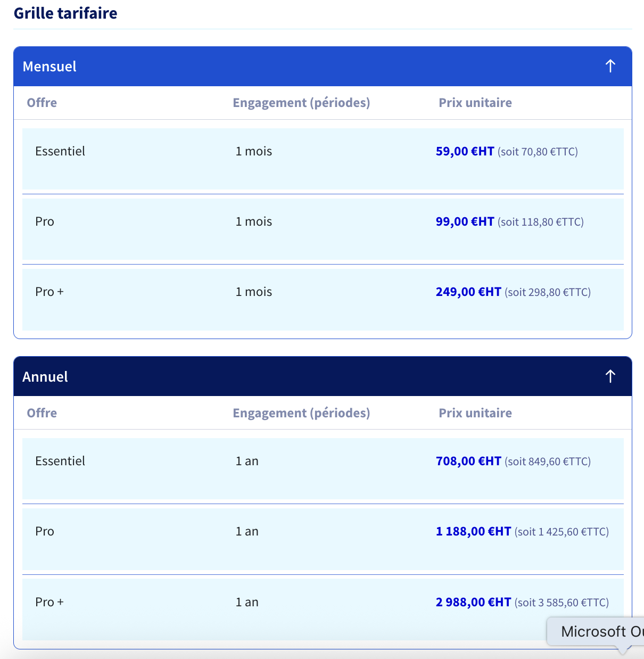644x659 pixels.
Task: Click the 708,00 €HT annual price
Action: click(x=468, y=461)
